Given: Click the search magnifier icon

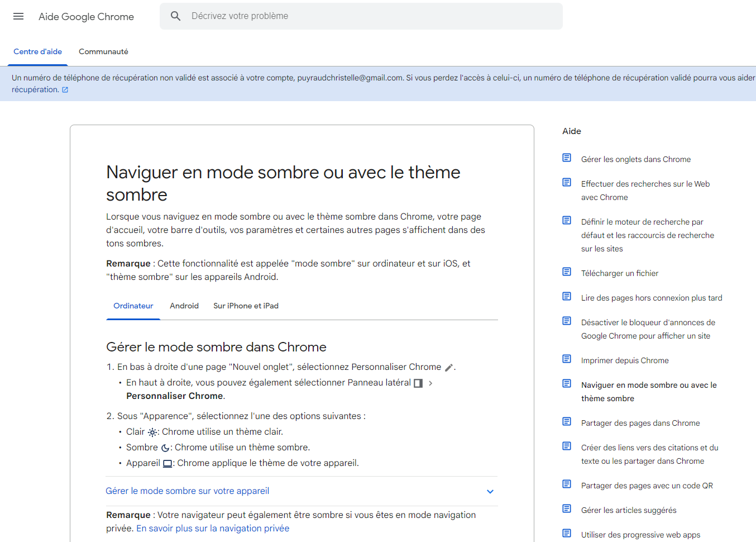Looking at the screenshot, I should tap(176, 16).
